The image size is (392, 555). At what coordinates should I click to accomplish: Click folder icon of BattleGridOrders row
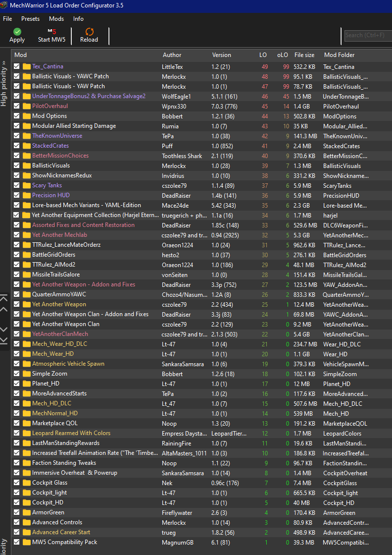pos(27,255)
